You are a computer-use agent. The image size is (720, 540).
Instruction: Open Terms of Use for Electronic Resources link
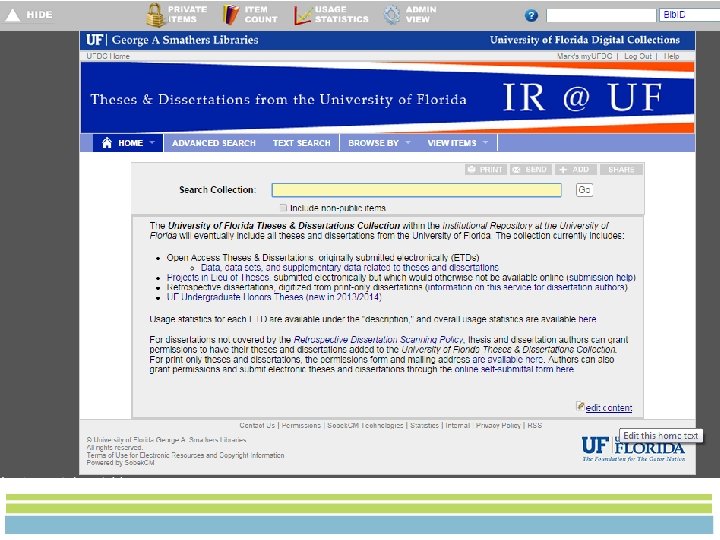click(185, 455)
